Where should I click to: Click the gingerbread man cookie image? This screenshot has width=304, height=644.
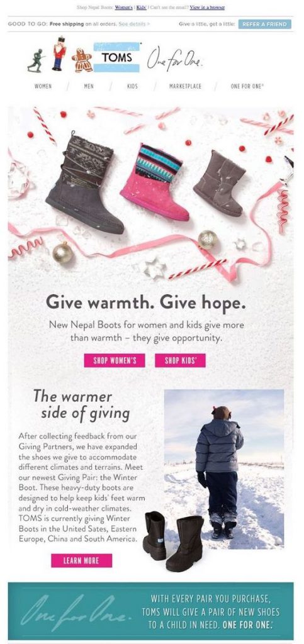[82, 60]
